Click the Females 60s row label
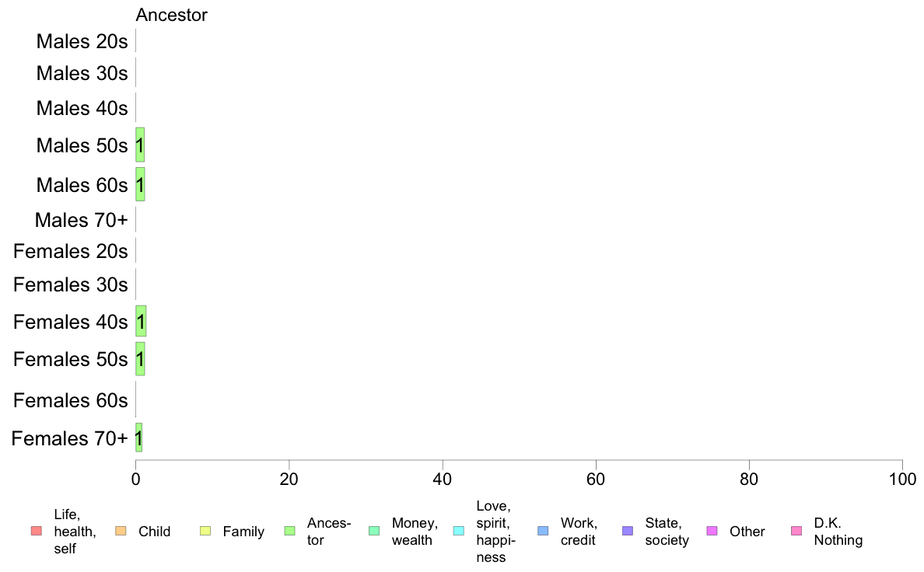 pyautogui.click(x=71, y=400)
